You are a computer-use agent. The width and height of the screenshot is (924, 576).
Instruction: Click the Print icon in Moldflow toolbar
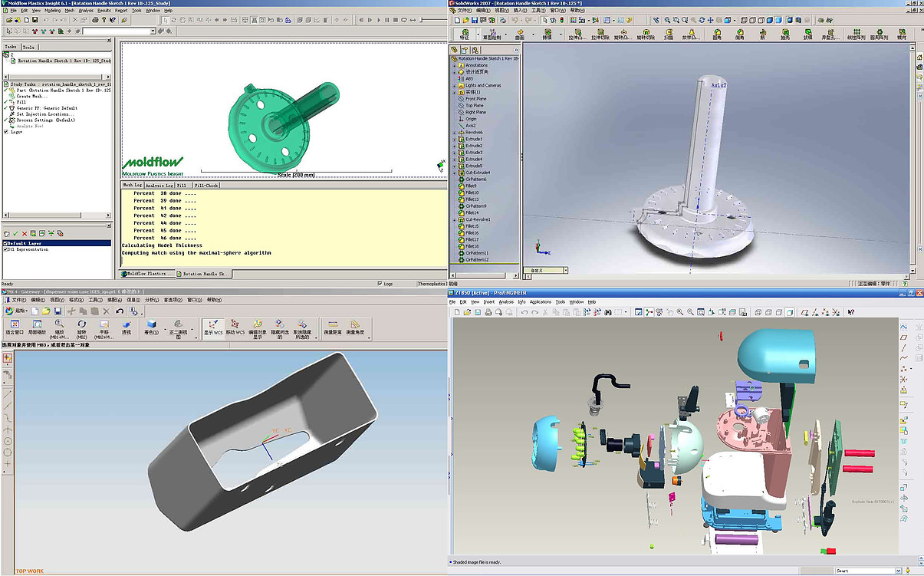tap(95, 20)
